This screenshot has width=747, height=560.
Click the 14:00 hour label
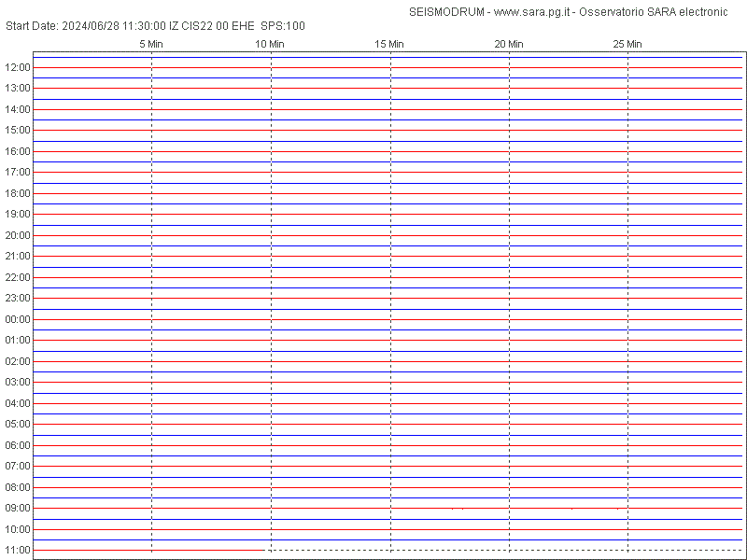tap(17, 109)
